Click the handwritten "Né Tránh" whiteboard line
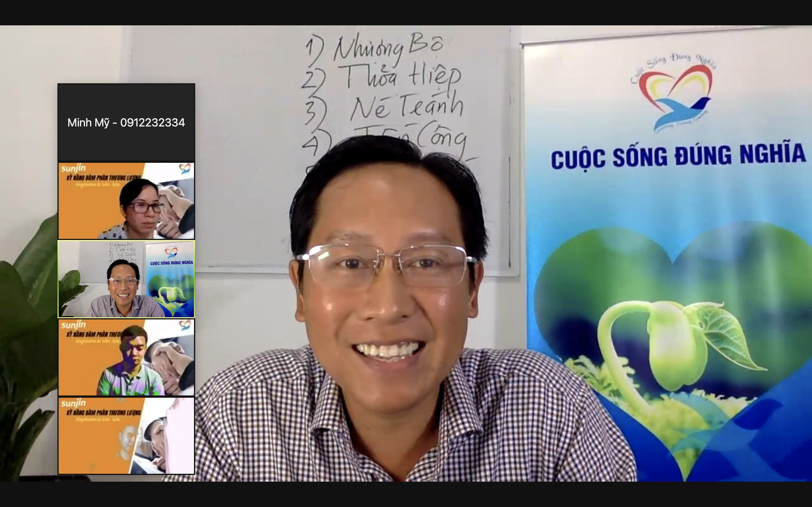This screenshot has height=507, width=812. (x=406, y=107)
